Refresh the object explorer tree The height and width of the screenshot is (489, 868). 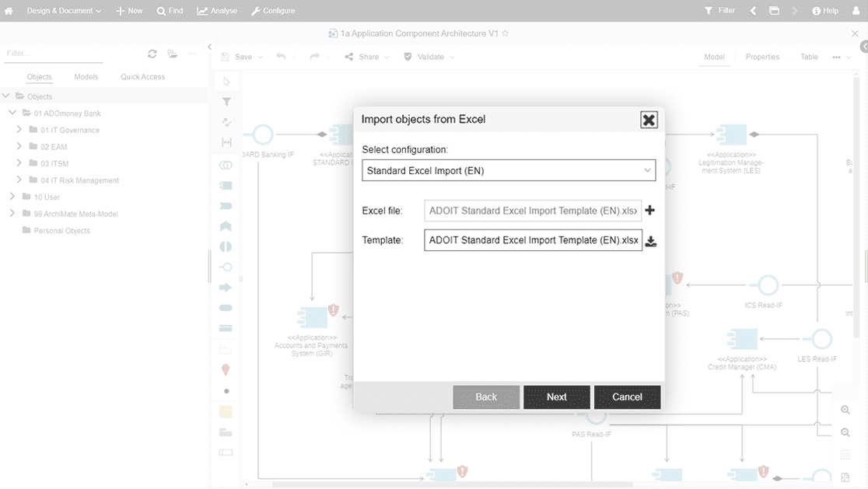[152, 54]
